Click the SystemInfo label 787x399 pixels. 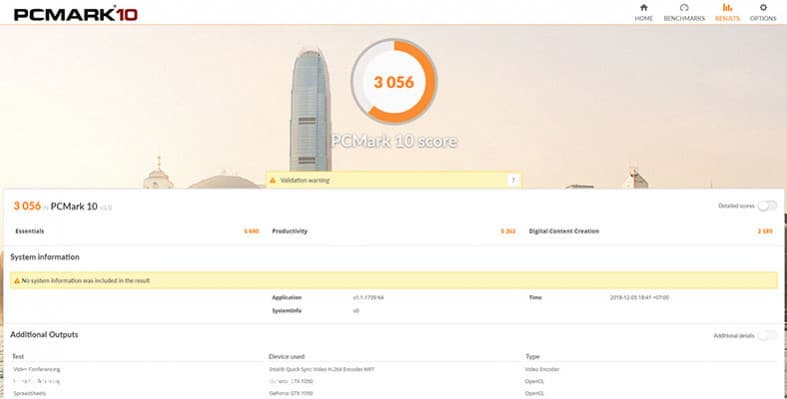[287, 311]
